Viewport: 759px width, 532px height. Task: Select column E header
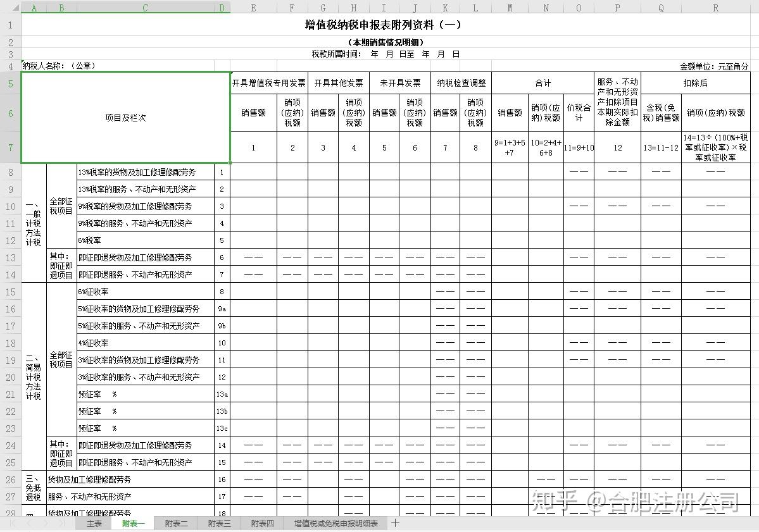point(253,8)
